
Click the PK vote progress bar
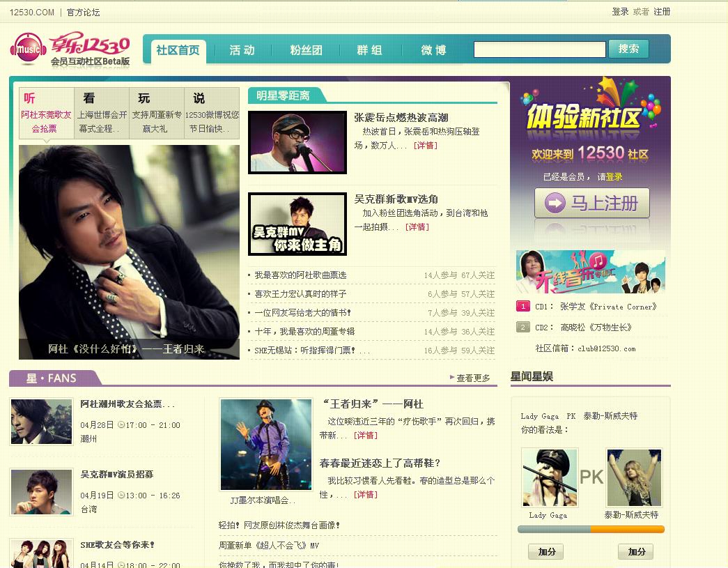[591, 530]
